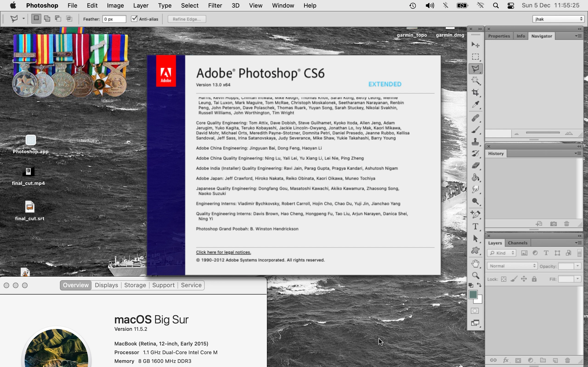
Task: Click Add to selection mode button
Action: tap(47, 19)
